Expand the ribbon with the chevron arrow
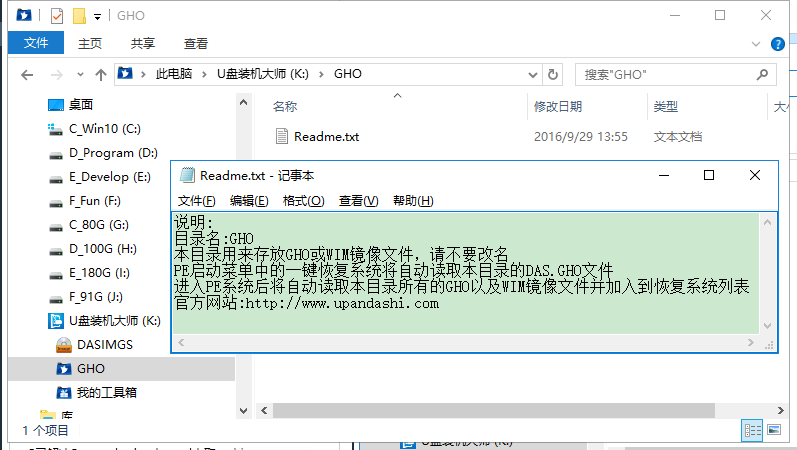The height and width of the screenshot is (450, 797). pos(756,44)
